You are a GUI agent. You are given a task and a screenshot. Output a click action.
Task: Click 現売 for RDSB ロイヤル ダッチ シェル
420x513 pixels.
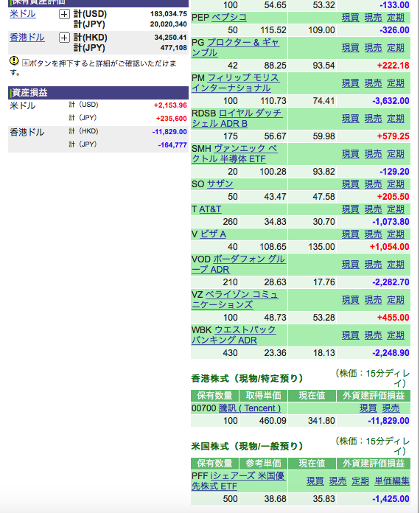pos(374,119)
